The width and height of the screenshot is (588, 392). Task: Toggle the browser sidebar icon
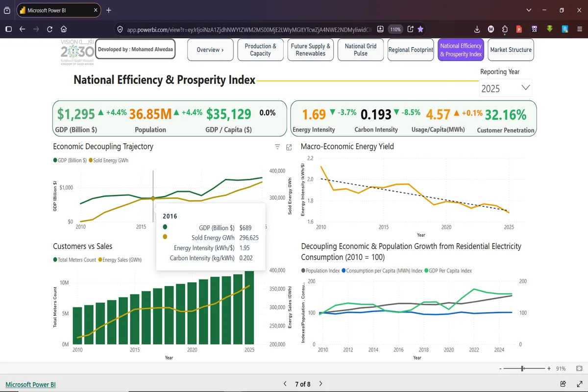[x=8, y=29]
